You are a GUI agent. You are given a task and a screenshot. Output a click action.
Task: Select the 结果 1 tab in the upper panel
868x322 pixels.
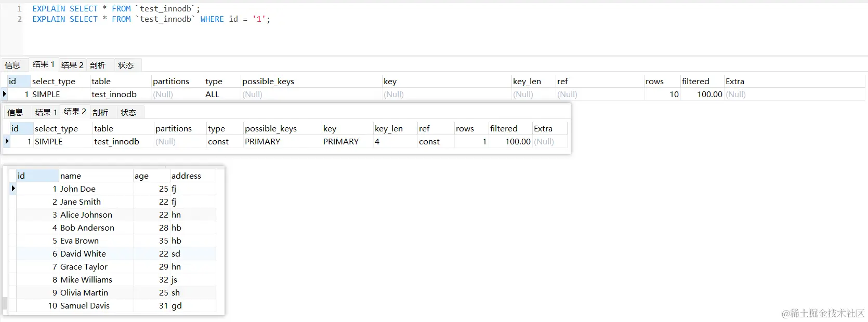coord(43,64)
